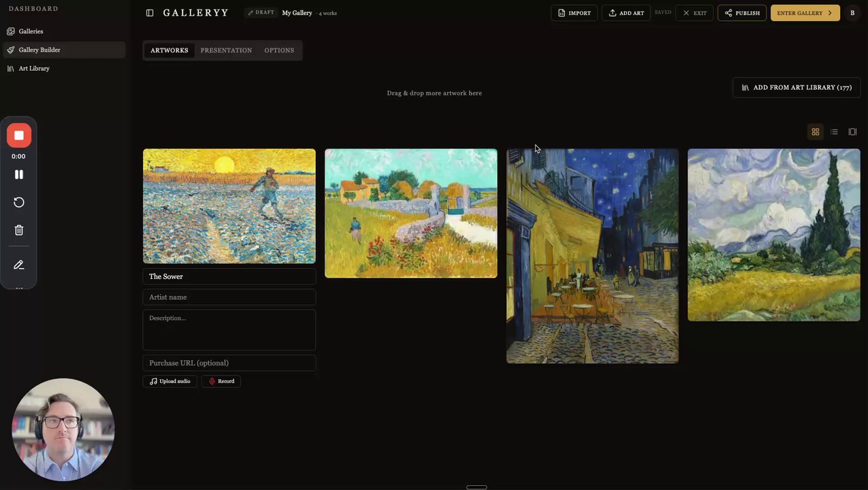The image size is (868, 490).
Task: Switch to the Presentation tab
Action: [226, 50]
